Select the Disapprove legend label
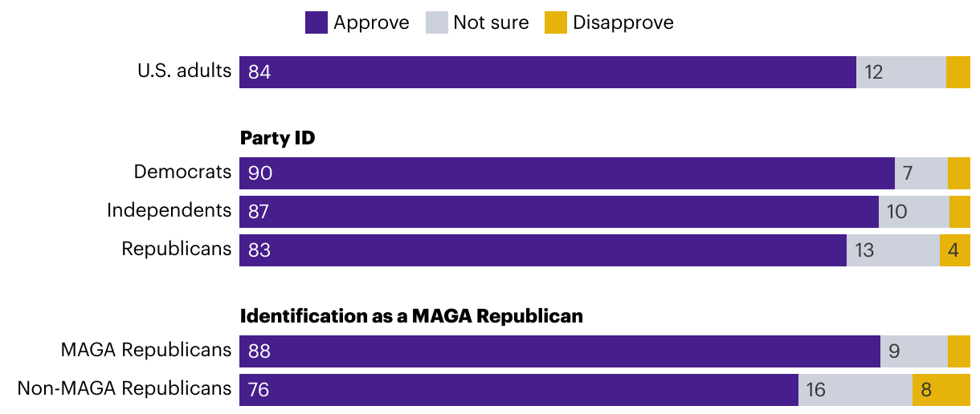 click(x=623, y=22)
